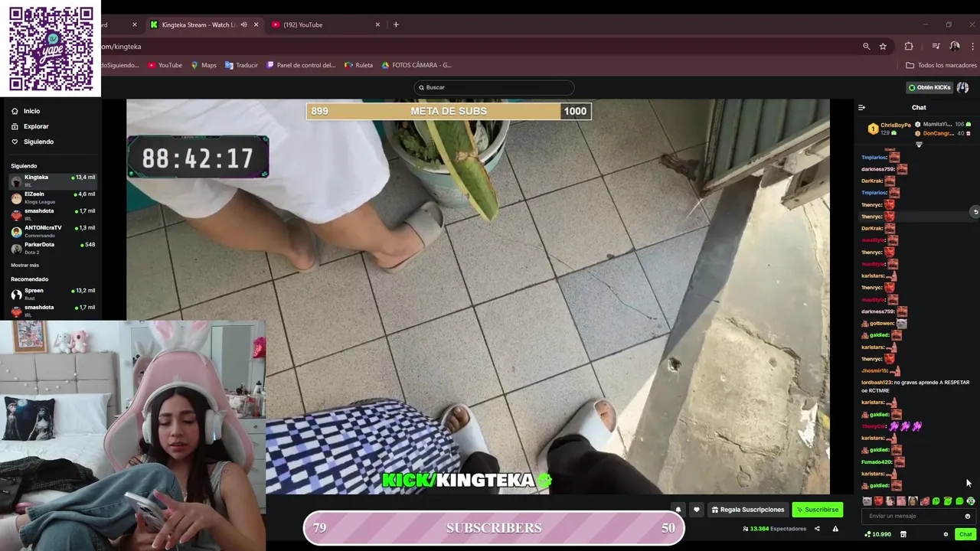Click the stream video player
Viewport: 980px width, 551px height.
(x=478, y=297)
